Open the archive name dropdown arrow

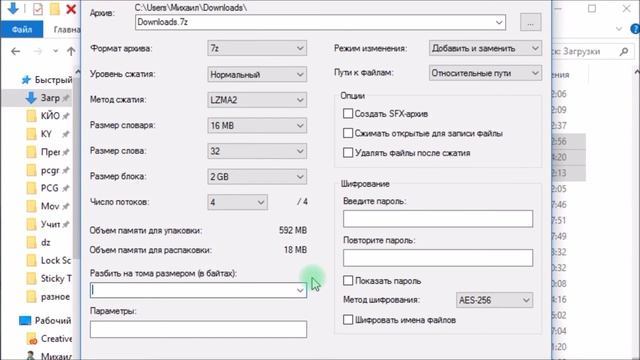point(499,22)
